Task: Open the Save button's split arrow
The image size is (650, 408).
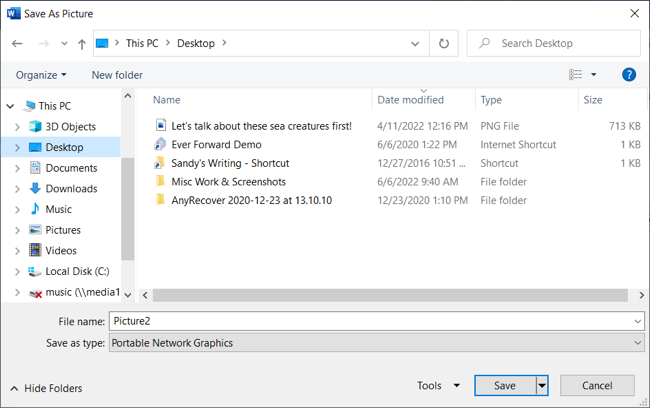Action: 542,386
